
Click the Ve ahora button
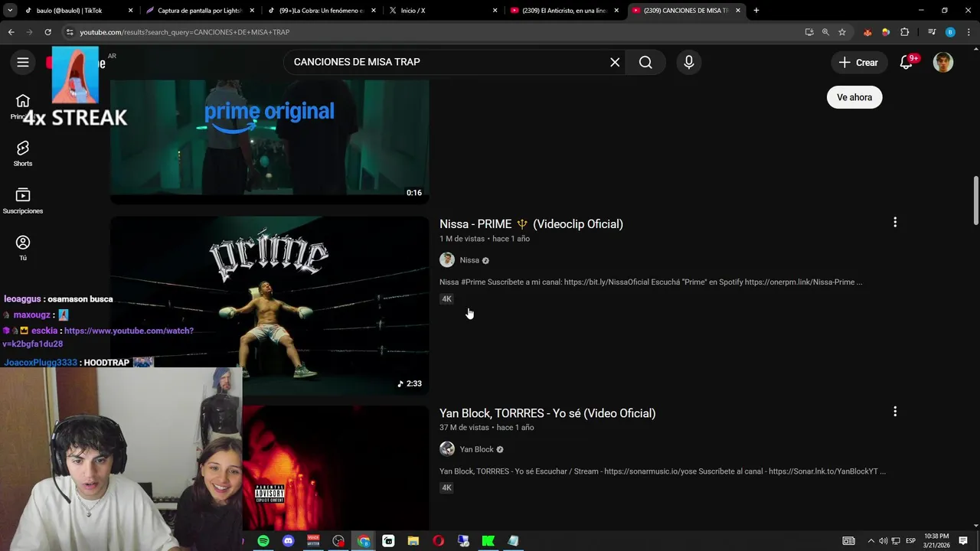854,97
